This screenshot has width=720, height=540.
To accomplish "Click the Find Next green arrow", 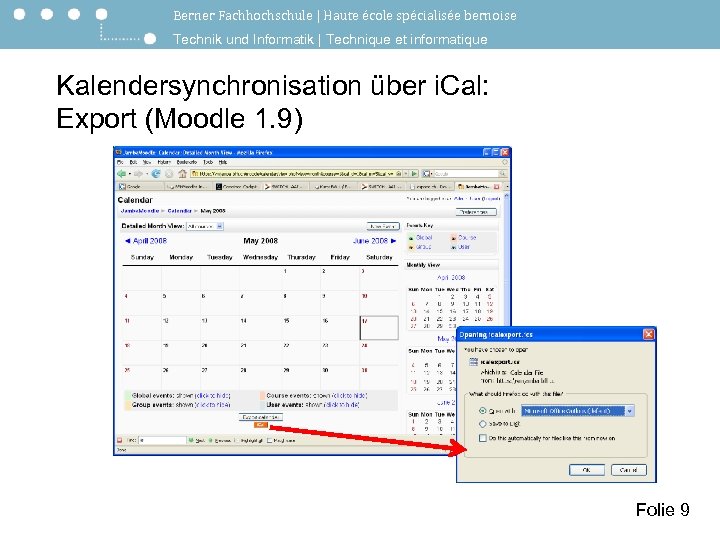I will (191, 440).
